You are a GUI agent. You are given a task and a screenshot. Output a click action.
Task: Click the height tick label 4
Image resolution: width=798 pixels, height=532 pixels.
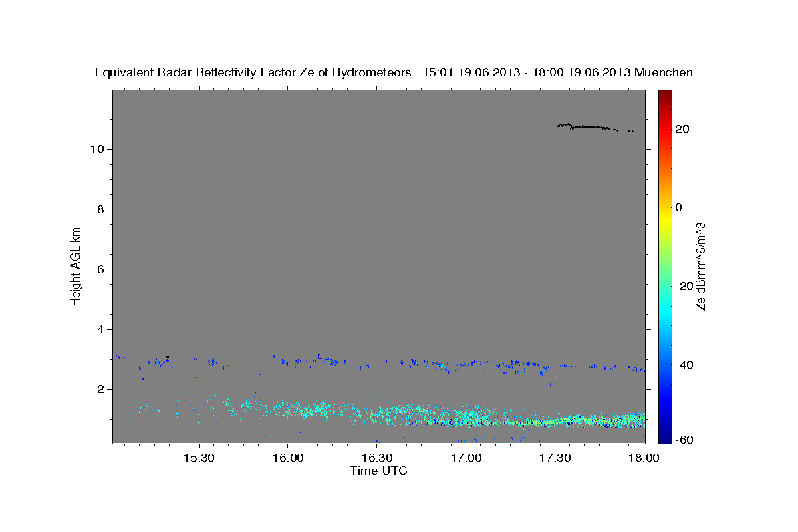99,329
